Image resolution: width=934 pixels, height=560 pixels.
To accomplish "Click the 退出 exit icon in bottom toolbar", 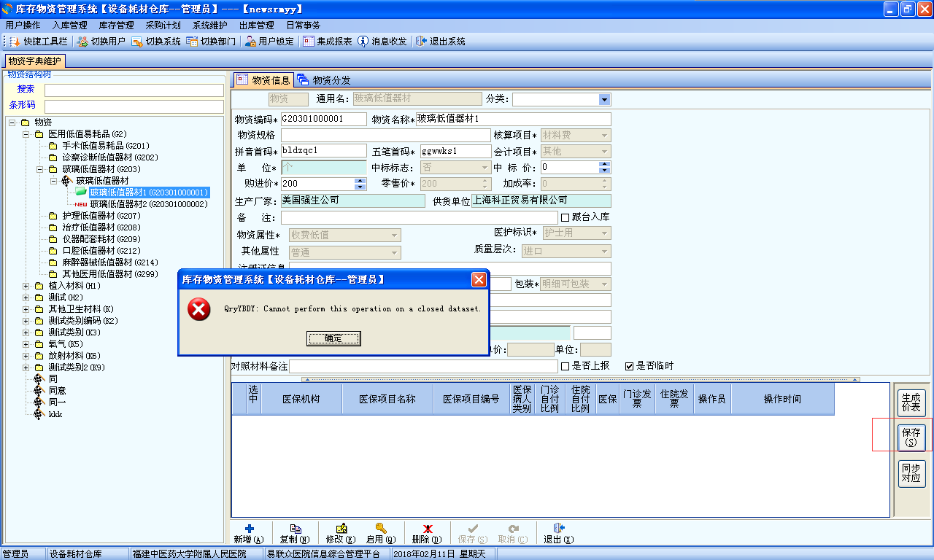I will [x=559, y=529].
